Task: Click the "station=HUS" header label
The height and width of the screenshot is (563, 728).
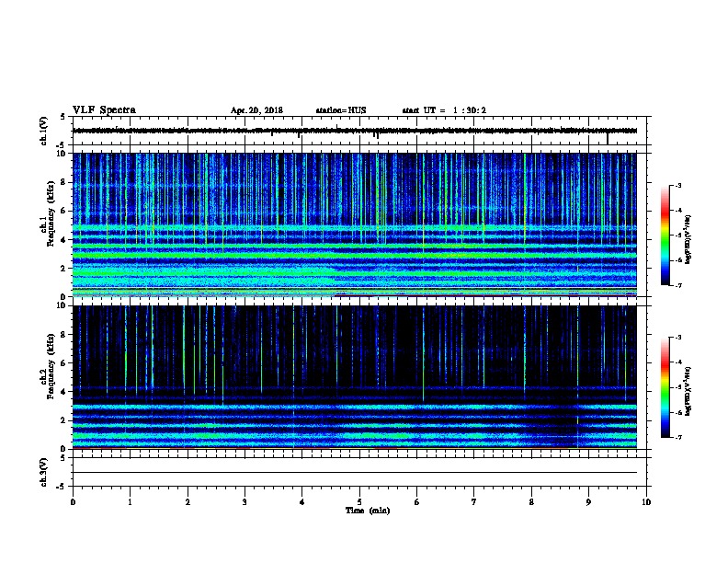Action: click(341, 110)
